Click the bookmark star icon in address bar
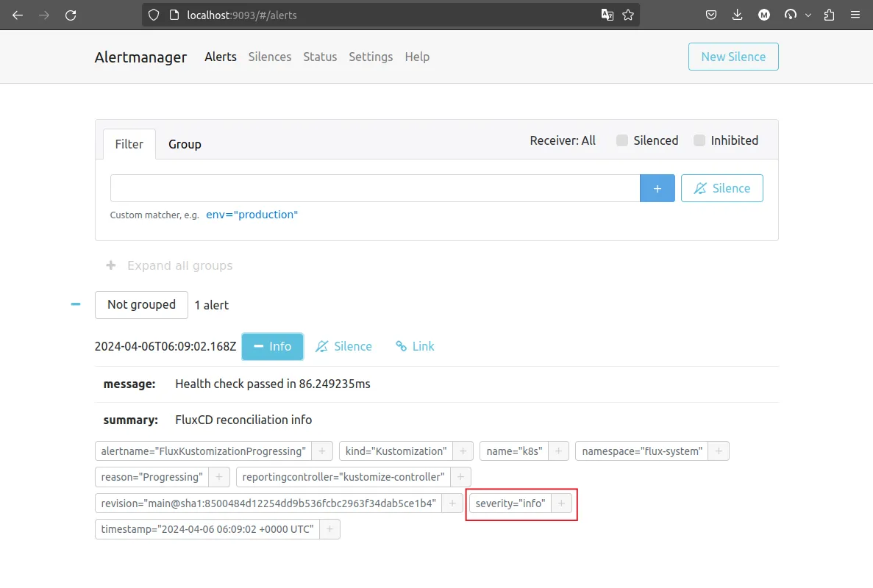The width and height of the screenshot is (873, 588). pos(628,15)
